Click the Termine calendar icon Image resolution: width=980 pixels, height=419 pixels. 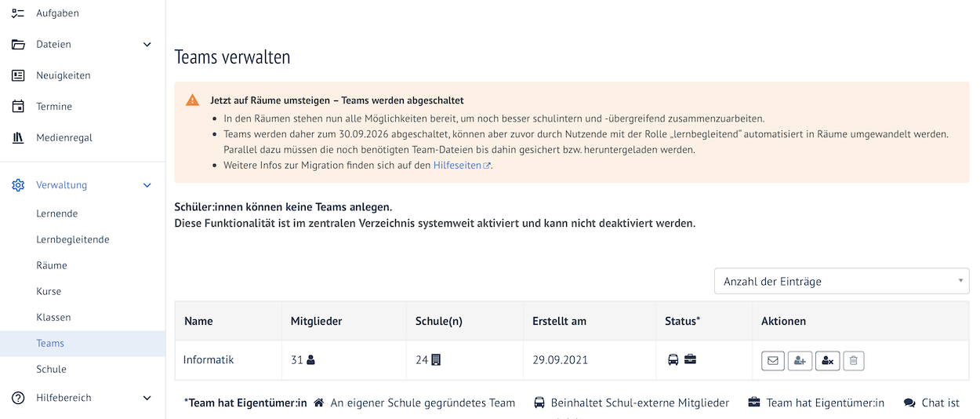tap(18, 107)
